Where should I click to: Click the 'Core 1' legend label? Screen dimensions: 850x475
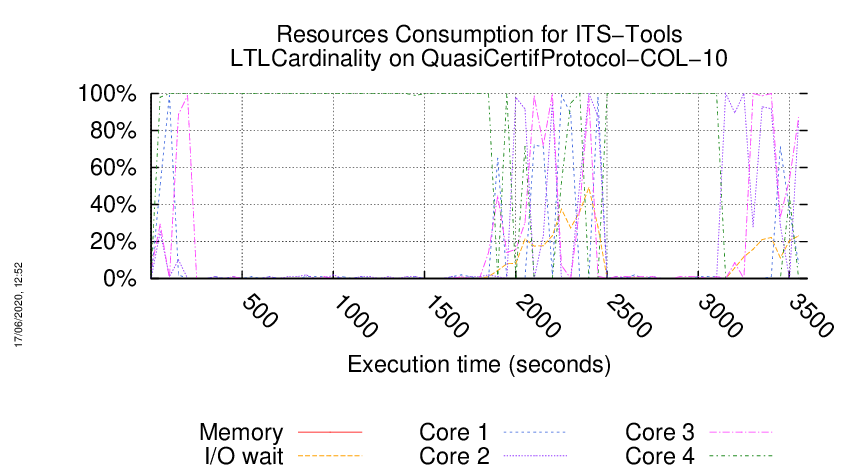click(454, 432)
